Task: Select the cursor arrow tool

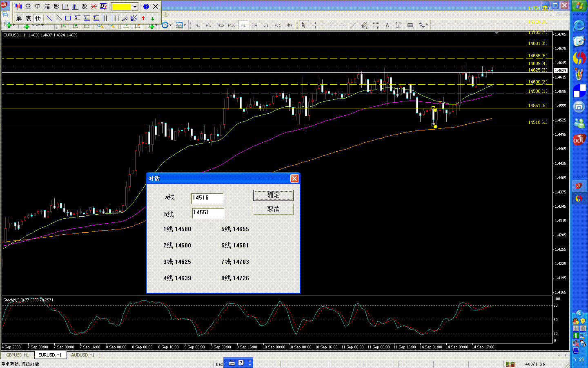Action: 303,25
